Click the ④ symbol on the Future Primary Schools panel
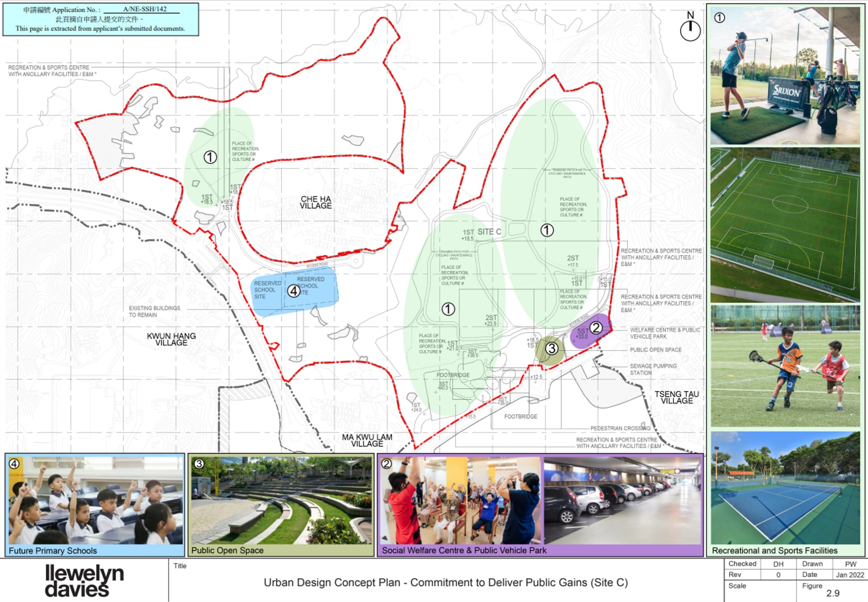Screen dimensions: 868x602 [x=13, y=463]
